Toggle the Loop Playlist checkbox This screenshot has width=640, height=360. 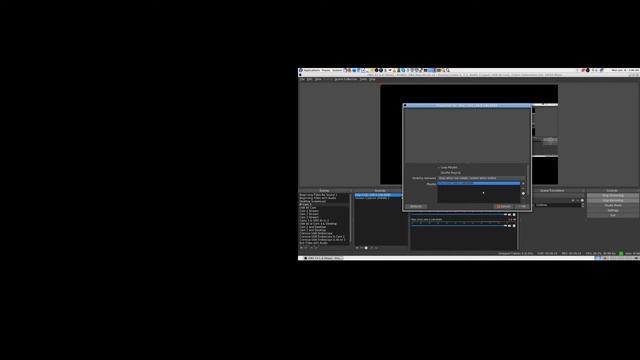click(x=447, y=167)
